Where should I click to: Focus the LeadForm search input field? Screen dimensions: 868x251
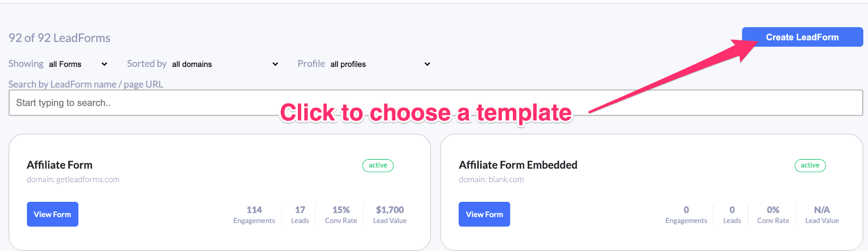point(144,103)
